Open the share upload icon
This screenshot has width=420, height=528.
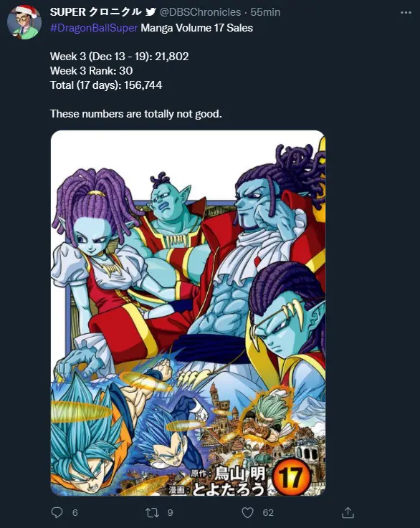pyautogui.click(x=348, y=512)
